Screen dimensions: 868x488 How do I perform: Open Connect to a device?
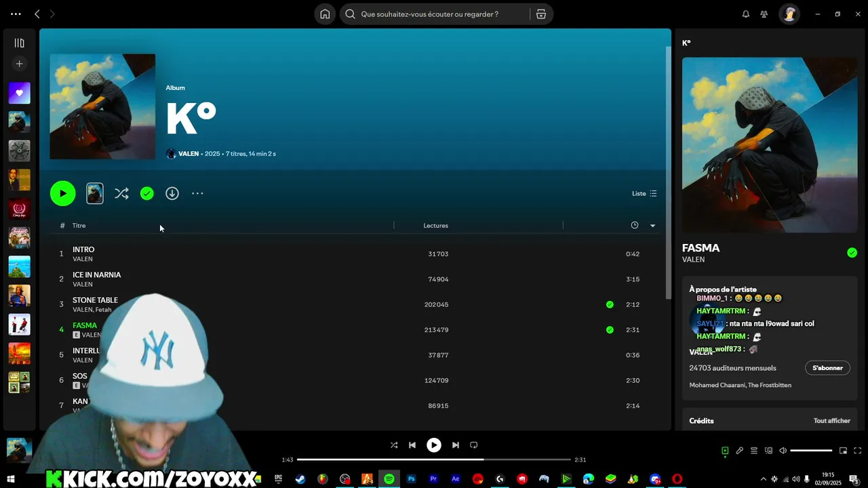(768, 451)
